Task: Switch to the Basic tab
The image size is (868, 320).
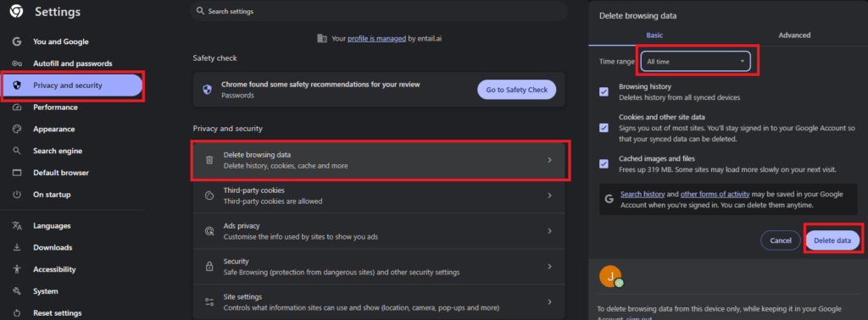Action: pyautogui.click(x=654, y=36)
